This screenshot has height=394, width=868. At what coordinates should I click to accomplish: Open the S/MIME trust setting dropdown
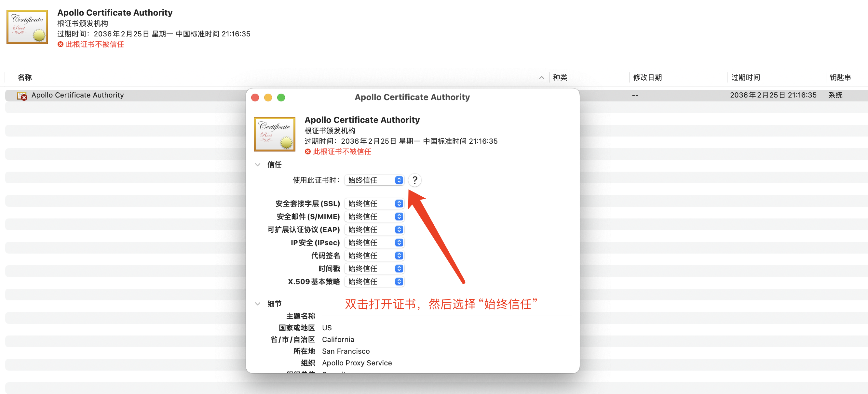click(374, 217)
